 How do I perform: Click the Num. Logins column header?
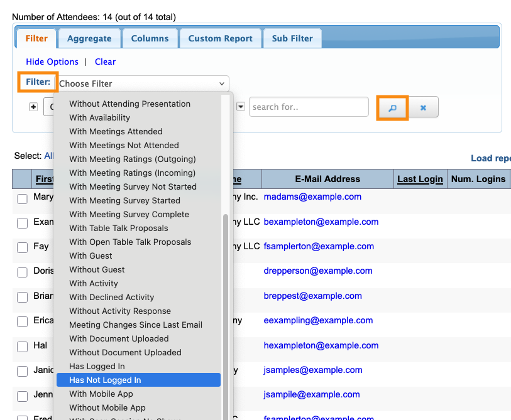click(478, 179)
